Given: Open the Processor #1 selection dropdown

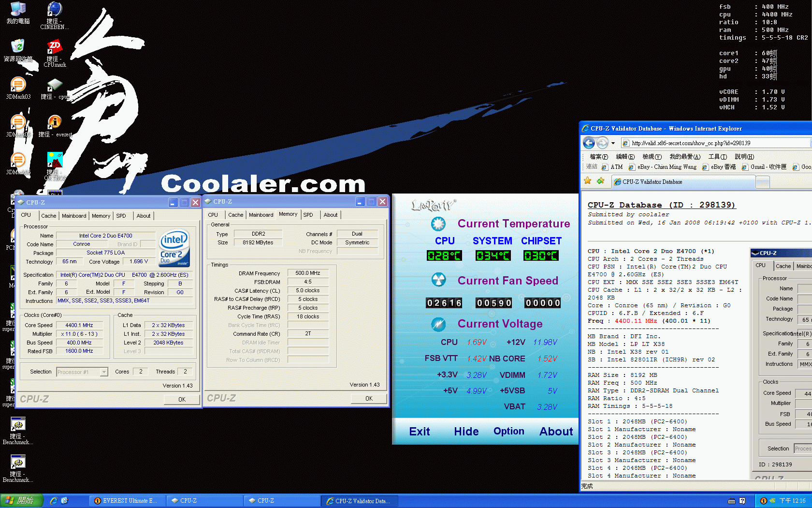Looking at the screenshot, I should coord(104,372).
